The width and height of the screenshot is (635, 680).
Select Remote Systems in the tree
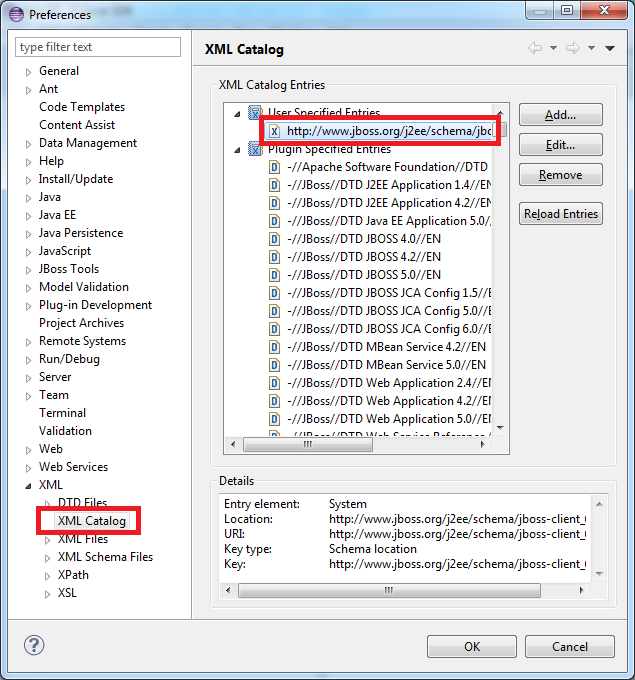coord(82,341)
